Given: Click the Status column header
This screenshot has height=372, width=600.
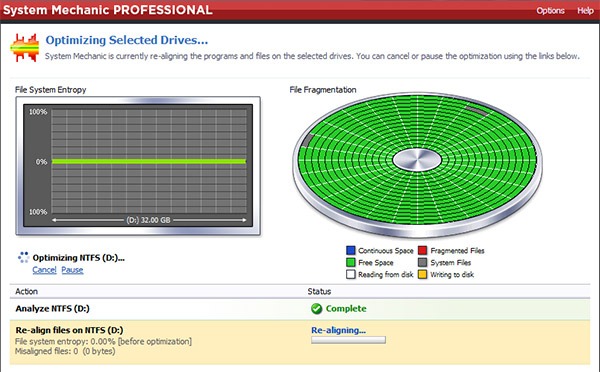Looking at the screenshot, I should pos(319,291).
